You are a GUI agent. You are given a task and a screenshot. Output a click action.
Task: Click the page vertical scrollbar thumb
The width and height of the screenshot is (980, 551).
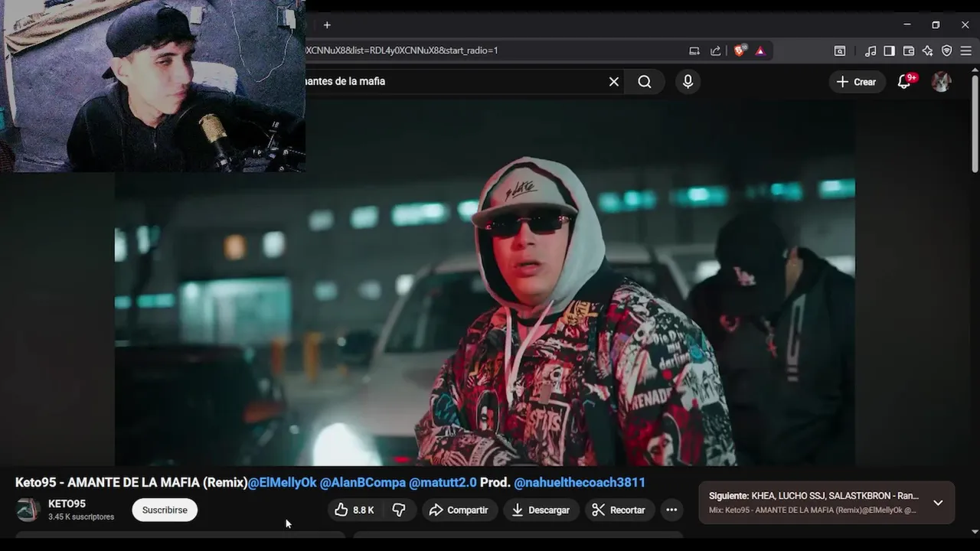(975, 122)
